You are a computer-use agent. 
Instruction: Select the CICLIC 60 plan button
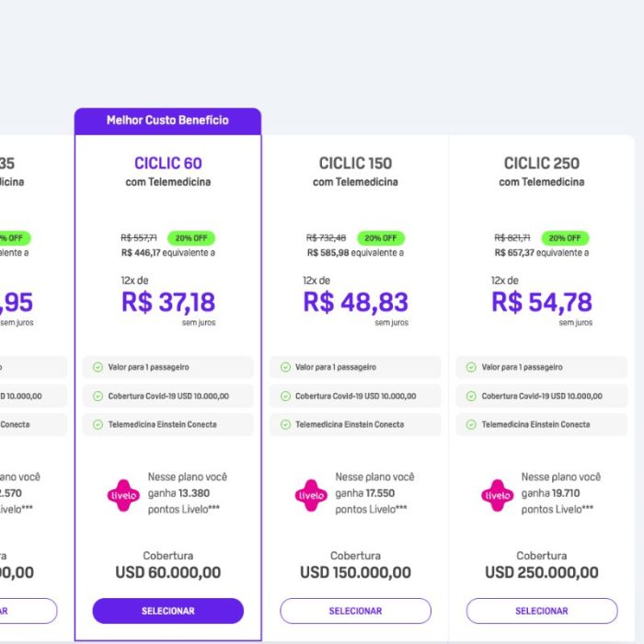(168, 611)
